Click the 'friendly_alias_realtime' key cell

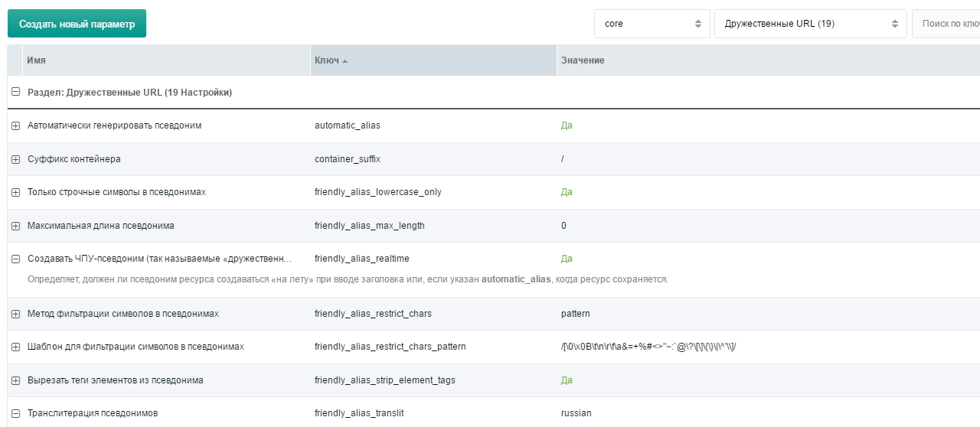(x=362, y=259)
